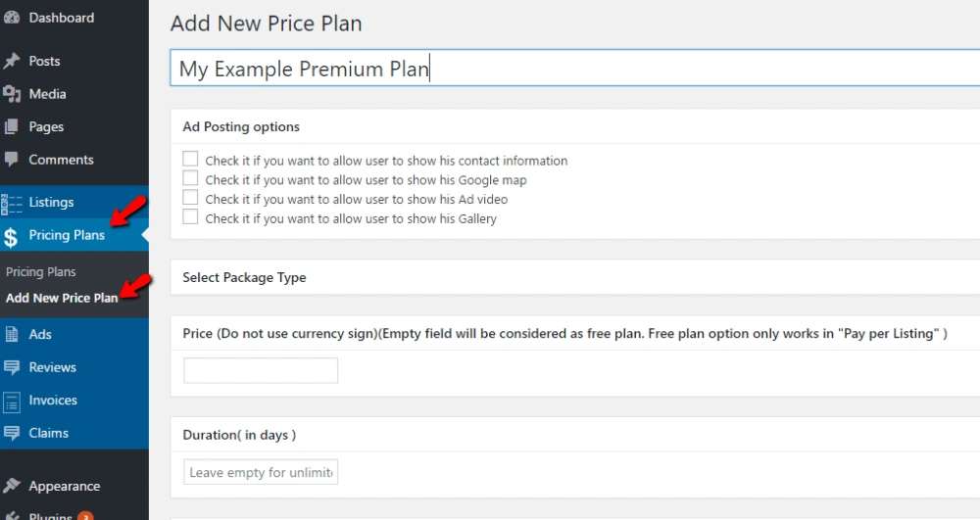Image resolution: width=980 pixels, height=520 pixels.
Task: Click the Price input field
Action: coord(261,370)
